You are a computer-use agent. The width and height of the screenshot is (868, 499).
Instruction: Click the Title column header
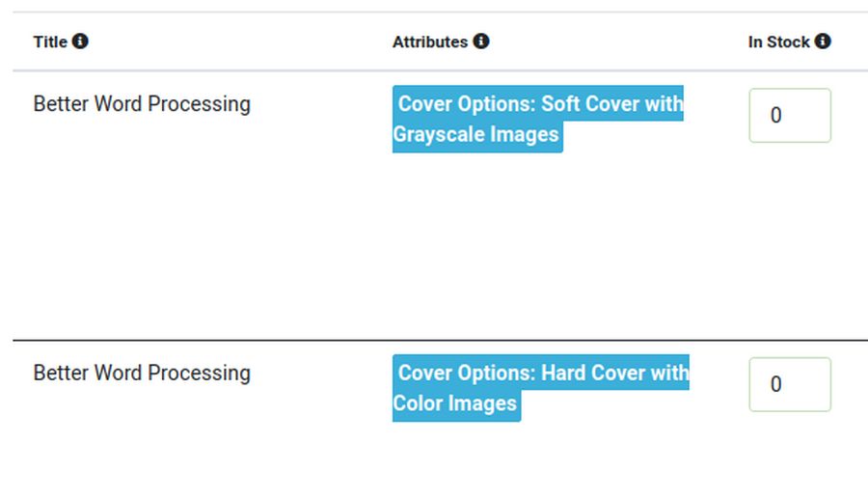coord(50,42)
